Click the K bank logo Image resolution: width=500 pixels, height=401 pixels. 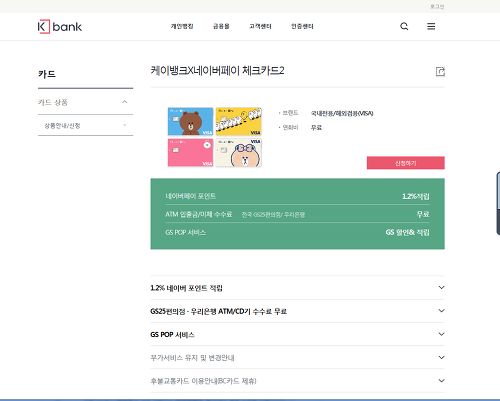click(x=60, y=27)
